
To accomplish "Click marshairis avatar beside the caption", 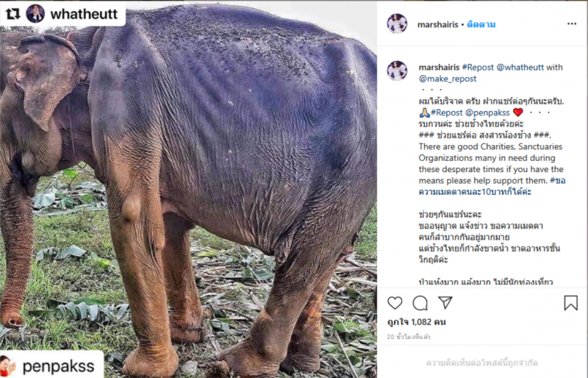I will 397,71.
